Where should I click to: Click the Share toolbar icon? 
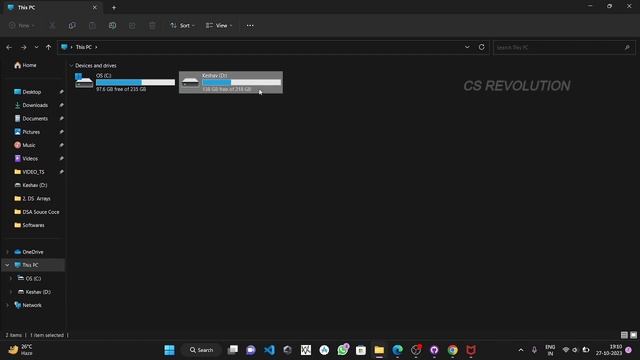point(132,25)
